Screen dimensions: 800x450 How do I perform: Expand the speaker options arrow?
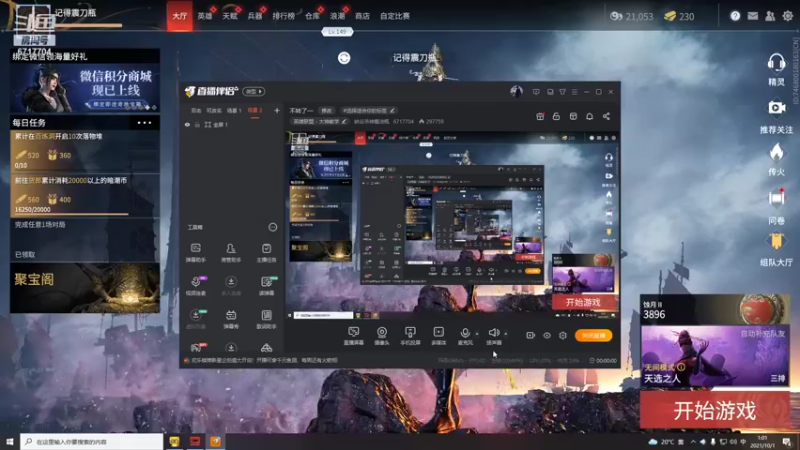click(x=506, y=334)
